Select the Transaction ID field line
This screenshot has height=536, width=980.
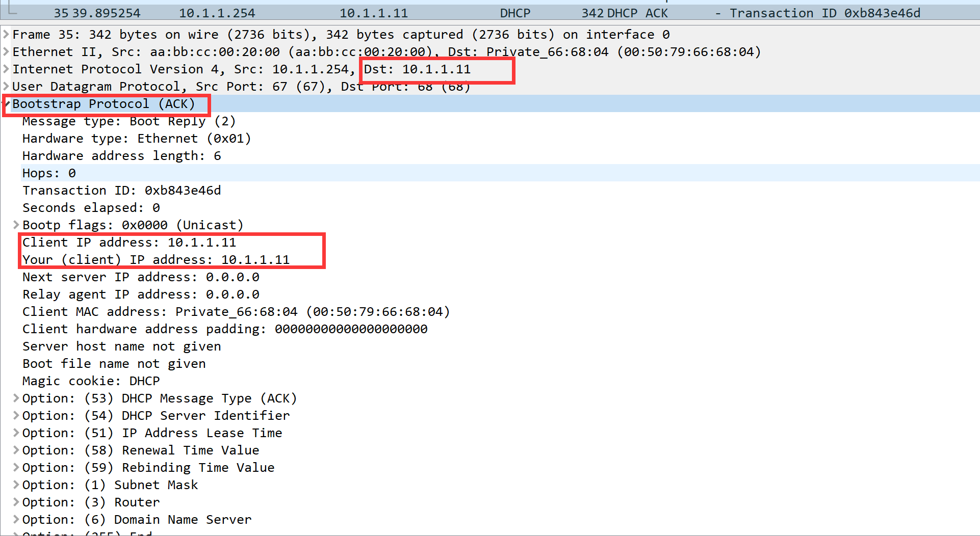[121, 191]
